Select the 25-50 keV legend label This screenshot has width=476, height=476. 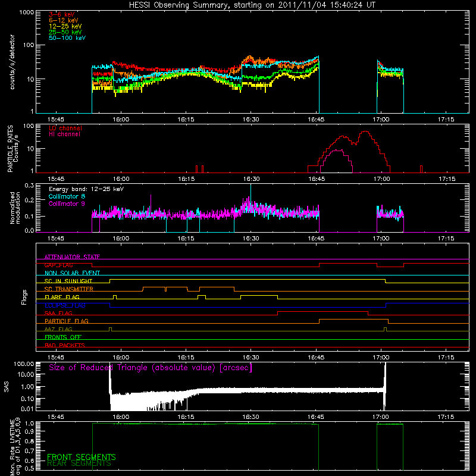65,32
